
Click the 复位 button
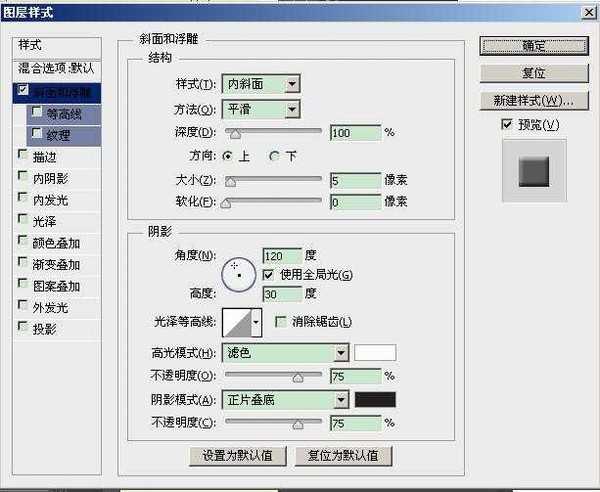click(534, 73)
